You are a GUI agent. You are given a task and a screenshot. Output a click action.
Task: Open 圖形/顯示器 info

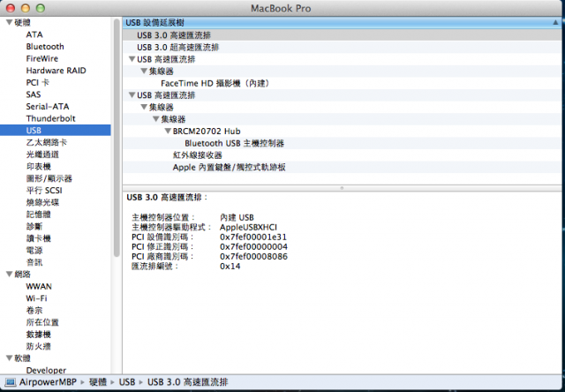pos(49,178)
